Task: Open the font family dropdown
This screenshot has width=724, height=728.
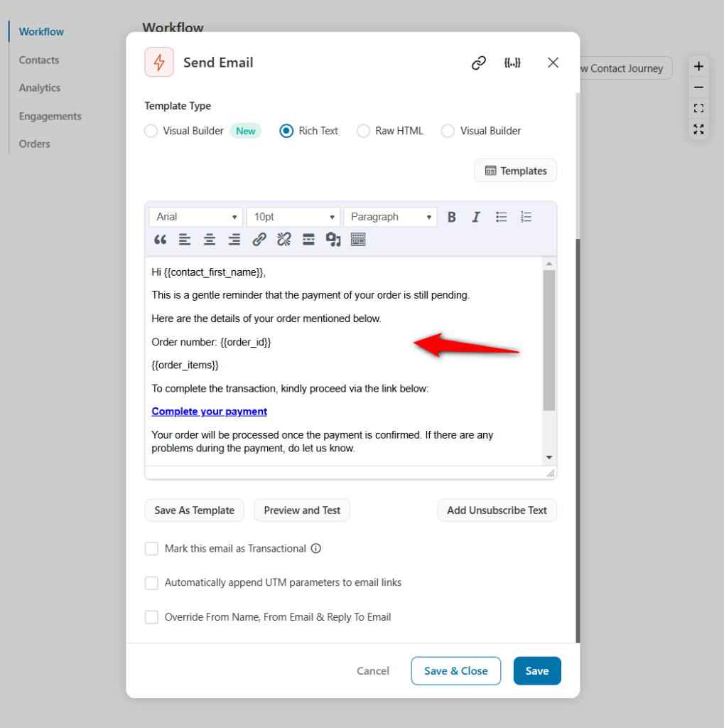Action: click(x=195, y=217)
